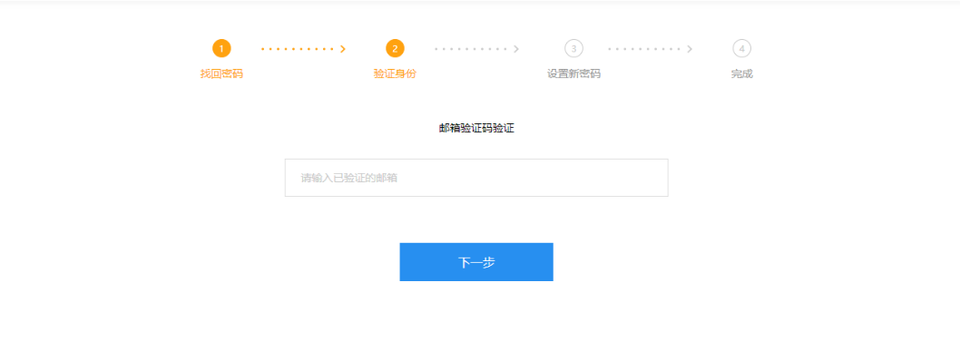This screenshot has height=341, width=980.
Task: Click the step 1 orange circle icon
Action: pyautogui.click(x=221, y=48)
